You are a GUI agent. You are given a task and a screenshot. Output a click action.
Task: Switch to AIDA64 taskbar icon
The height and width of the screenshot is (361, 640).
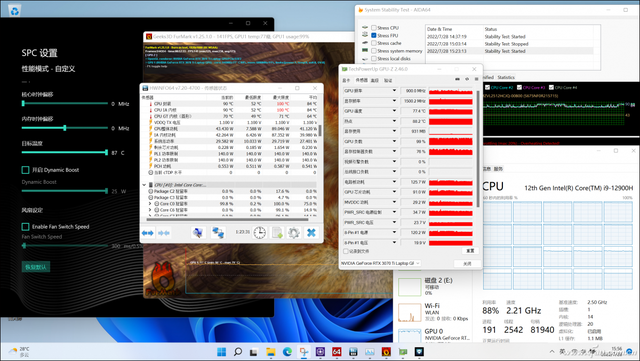click(x=337, y=352)
